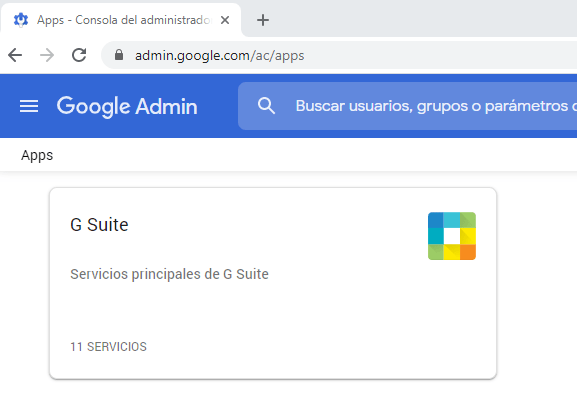Reload the page
This screenshot has width=577, height=405.
point(79,55)
